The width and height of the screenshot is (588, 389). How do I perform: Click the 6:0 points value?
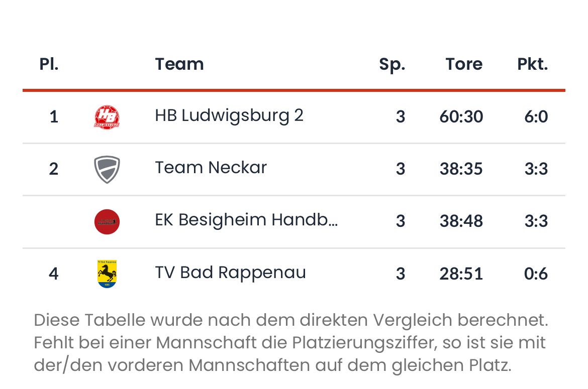536,117
